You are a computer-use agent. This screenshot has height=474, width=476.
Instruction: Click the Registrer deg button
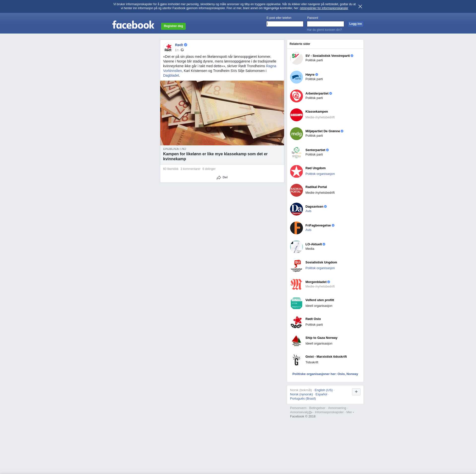(173, 26)
